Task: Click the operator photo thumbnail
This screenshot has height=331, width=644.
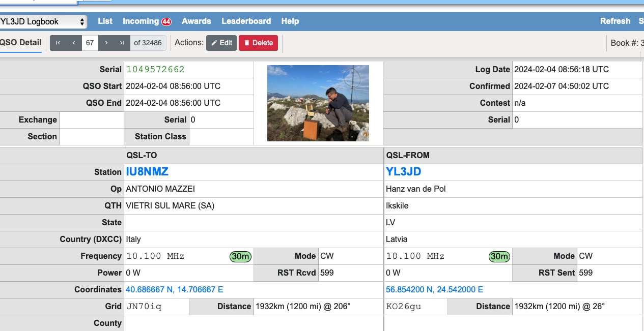Action: [x=318, y=103]
